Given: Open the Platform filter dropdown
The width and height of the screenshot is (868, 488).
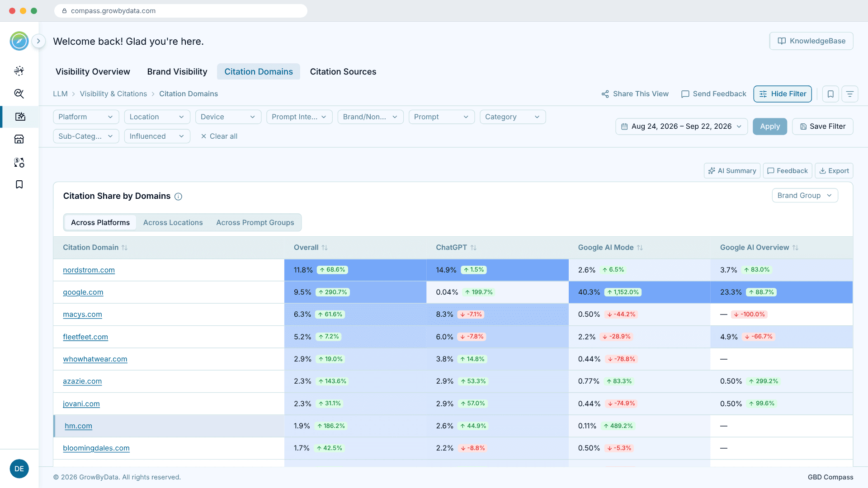Looking at the screenshot, I should pos(86,117).
